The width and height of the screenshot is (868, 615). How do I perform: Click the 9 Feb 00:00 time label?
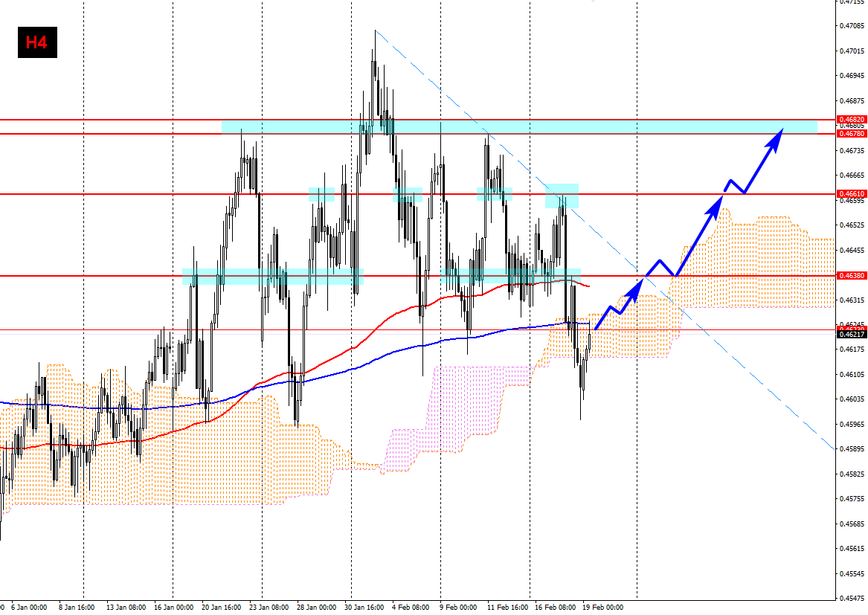tap(458, 608)
